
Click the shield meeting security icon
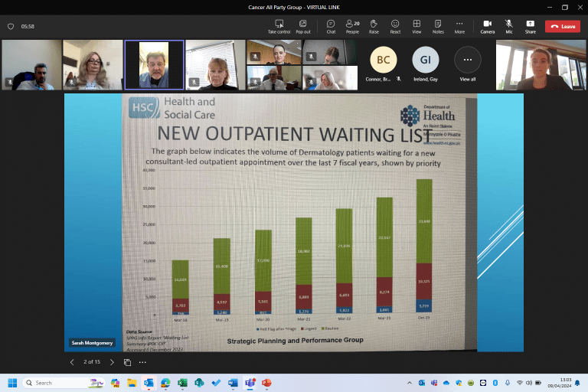11,26
